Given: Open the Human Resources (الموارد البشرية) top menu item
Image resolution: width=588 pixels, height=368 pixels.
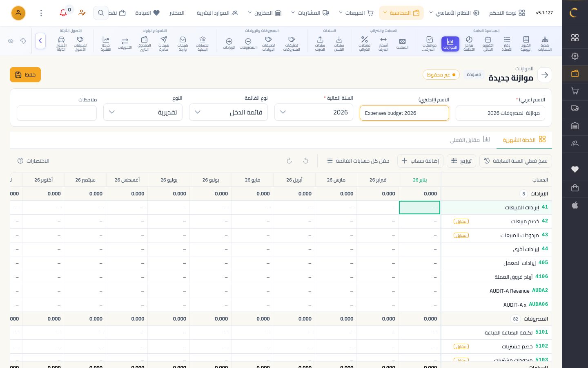Looking at the screenshot, I should tap(217, 13).
